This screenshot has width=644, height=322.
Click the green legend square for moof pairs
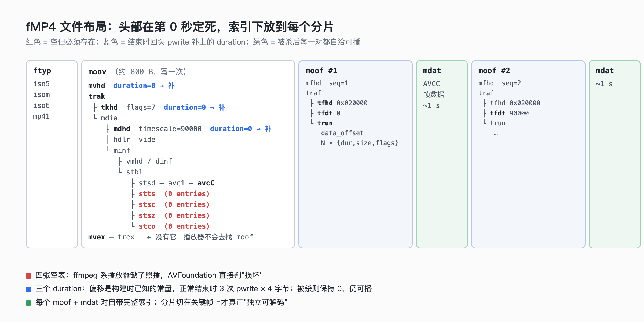coord(28,303)
